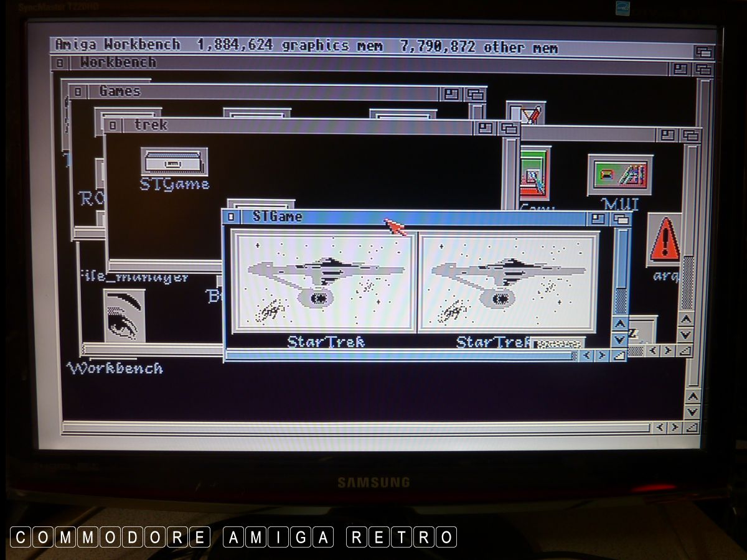Click the red warning triangle icon
The image size is (747, 560).
(x=664, y=240)
